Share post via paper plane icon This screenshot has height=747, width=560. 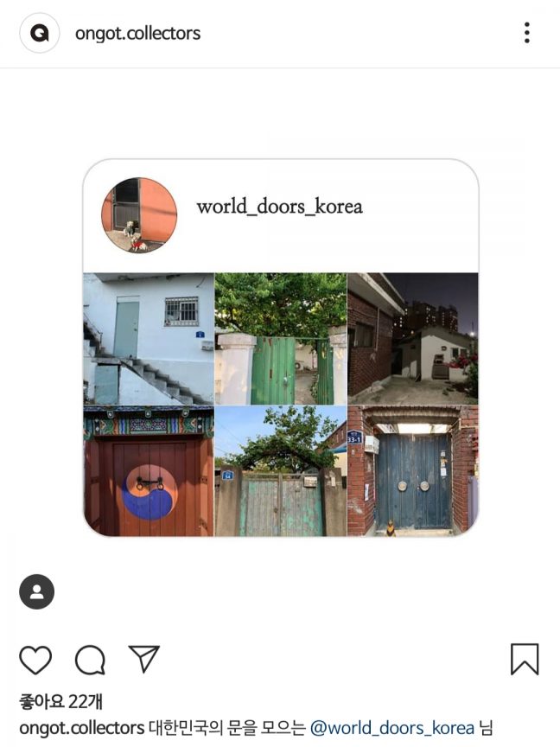click(x=143, y=659)
